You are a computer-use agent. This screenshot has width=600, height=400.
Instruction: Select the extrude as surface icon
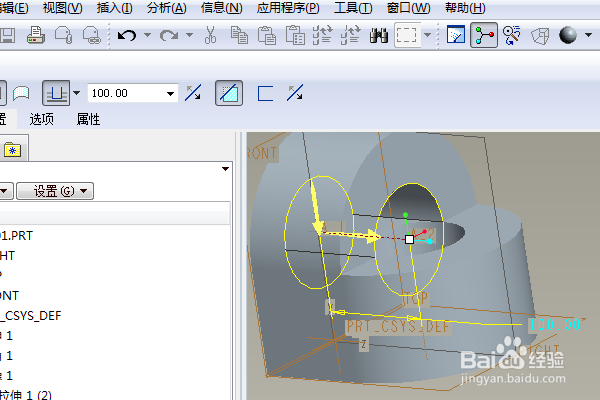(21, 93)
